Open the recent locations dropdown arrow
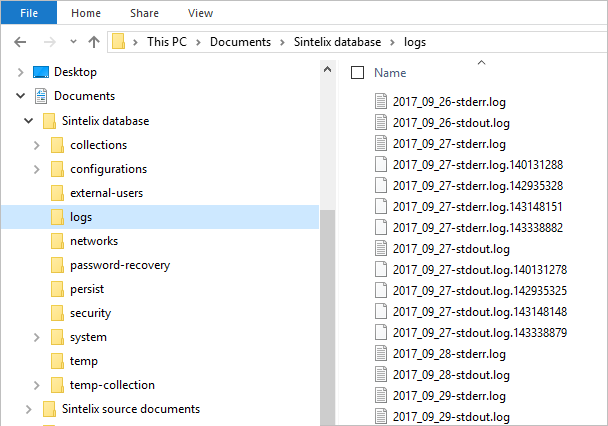Image resolution: width=608 pixels, height=426 pixels. point(71,43)
